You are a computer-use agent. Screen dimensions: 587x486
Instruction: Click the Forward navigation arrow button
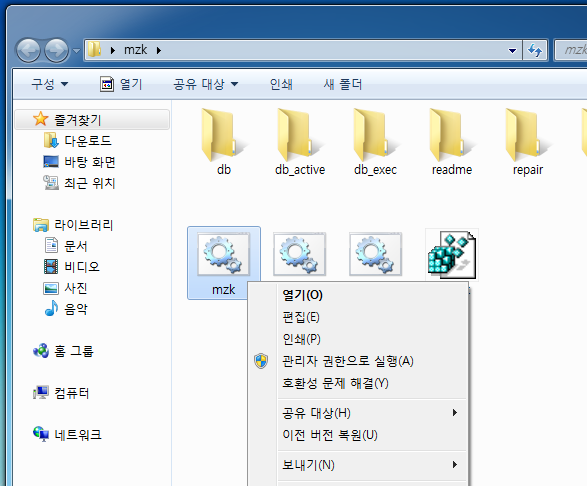[57, 50]
